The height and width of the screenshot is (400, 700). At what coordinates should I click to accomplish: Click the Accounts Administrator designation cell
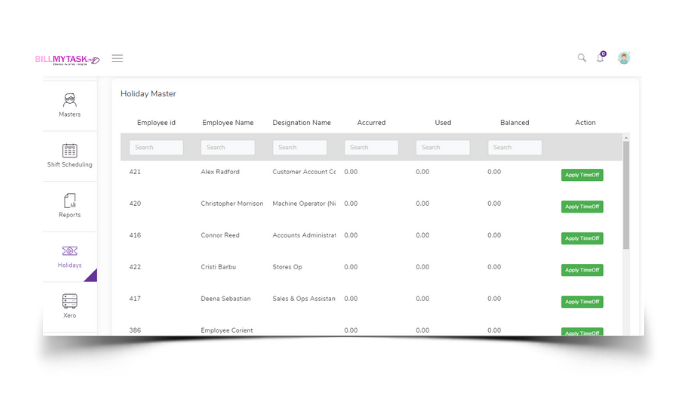click(x=304, y=235)
